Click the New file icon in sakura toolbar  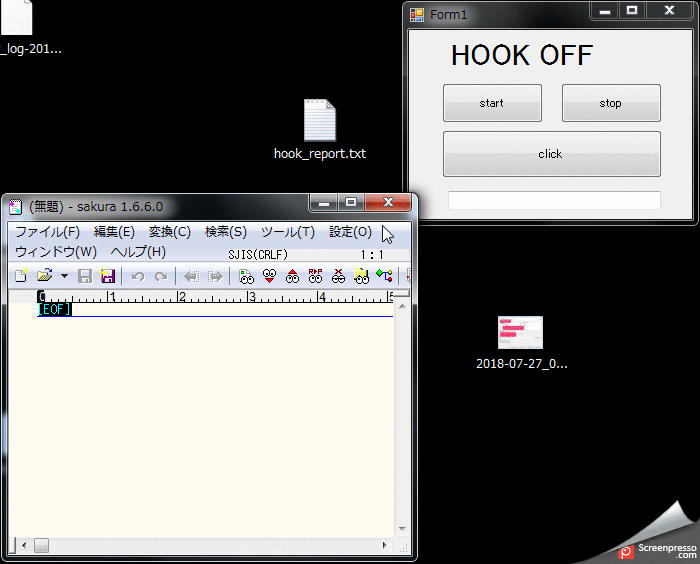tap(21, 276)
